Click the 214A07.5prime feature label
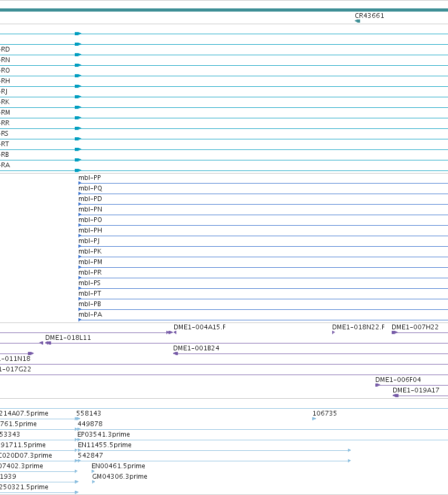 click(24, 413)
